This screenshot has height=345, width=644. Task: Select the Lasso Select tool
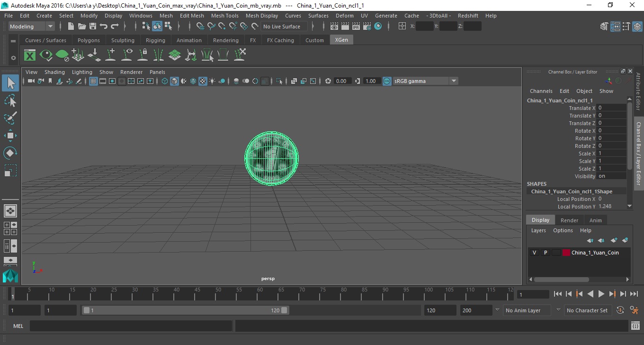point(10,101)
